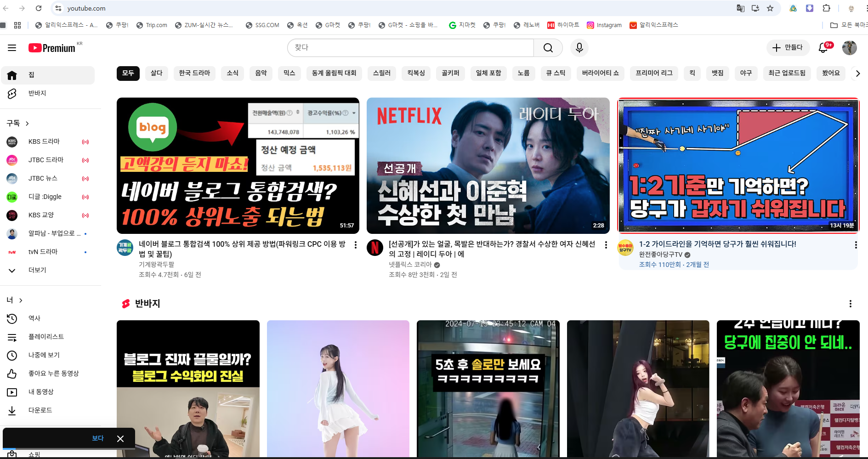868x459 pixels.
Task: Open the 넷플릭스 코리아 channel link
Action: click(410, 265)
